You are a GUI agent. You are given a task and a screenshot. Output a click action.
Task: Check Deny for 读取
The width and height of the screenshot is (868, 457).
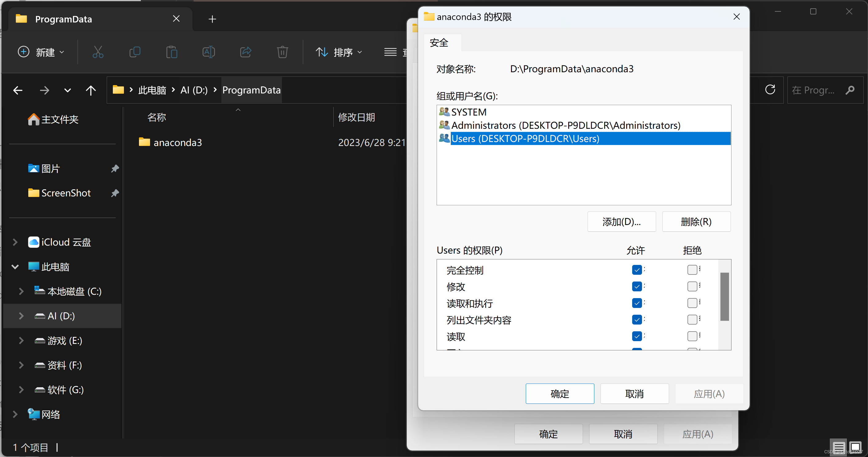coord(692,336)
